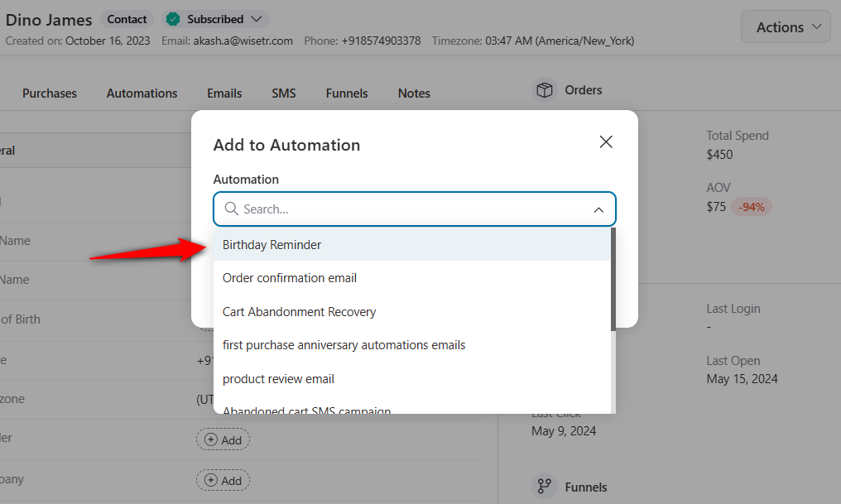Click the green Subscribed check icon
Image resolution: width=841 pixels, height=504 pixels.
173,19
